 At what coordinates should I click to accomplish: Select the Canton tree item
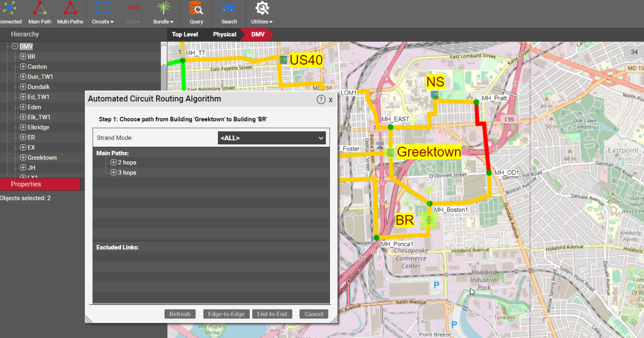point(37,67)
